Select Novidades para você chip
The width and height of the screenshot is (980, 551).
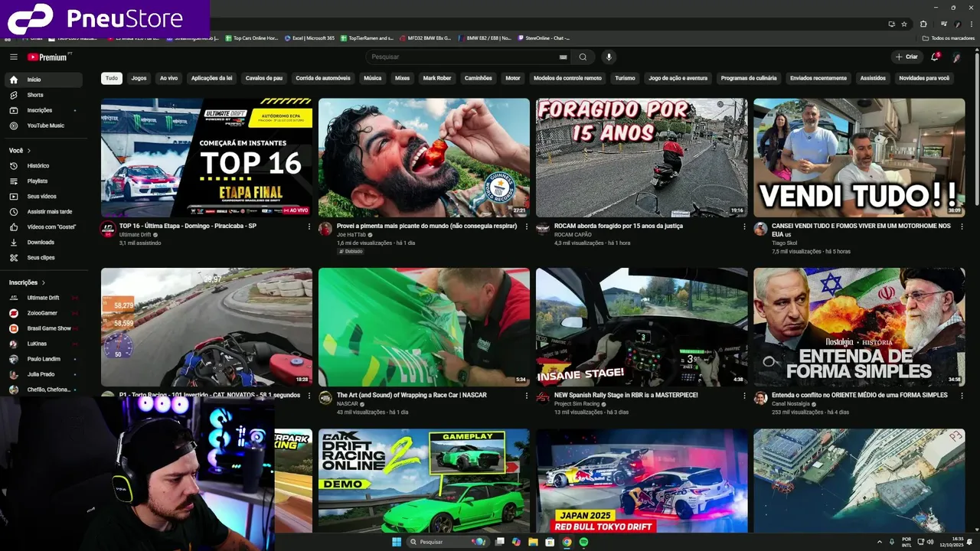click(924, 78)
